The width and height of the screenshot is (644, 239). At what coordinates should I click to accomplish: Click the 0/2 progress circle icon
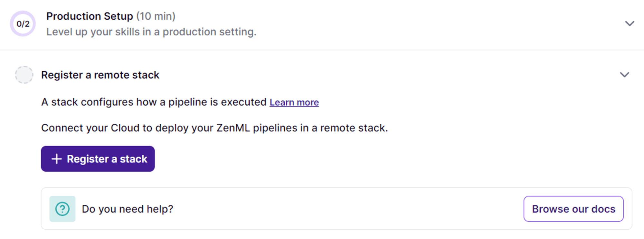tap(23, 23)
